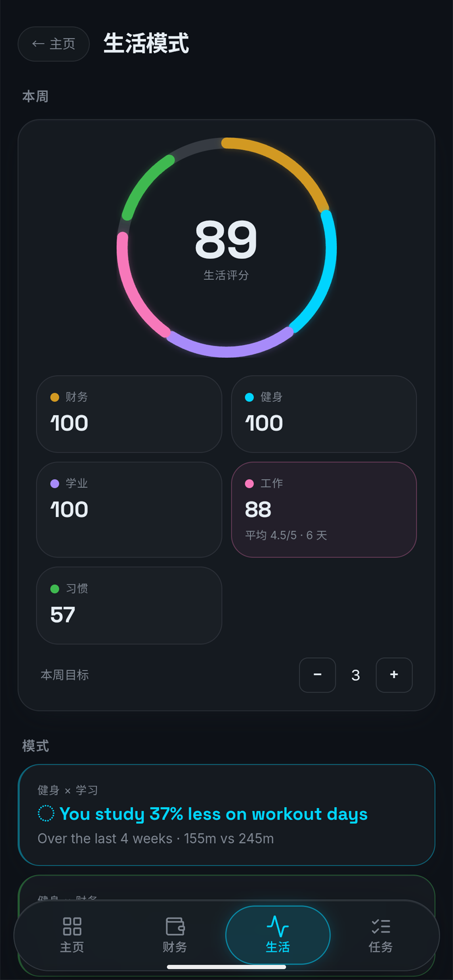
Task: Go back using the ← 主页 button
Action: point(53,44)
